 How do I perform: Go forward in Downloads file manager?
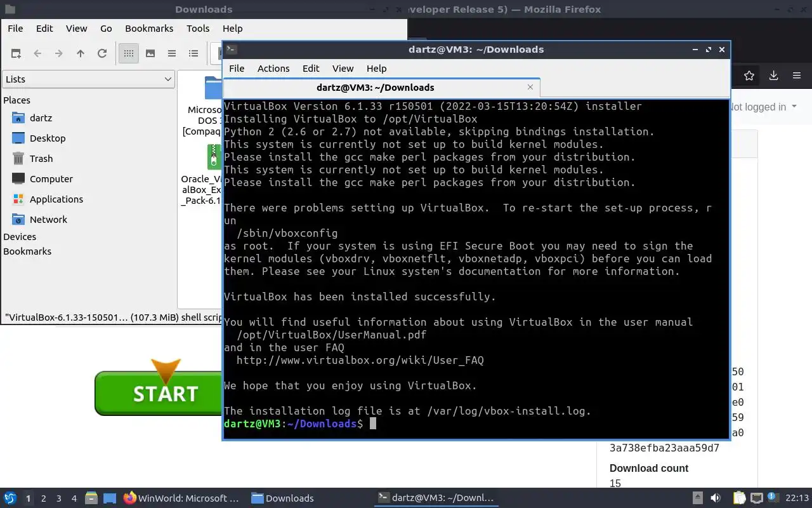[x=59, y=53]
